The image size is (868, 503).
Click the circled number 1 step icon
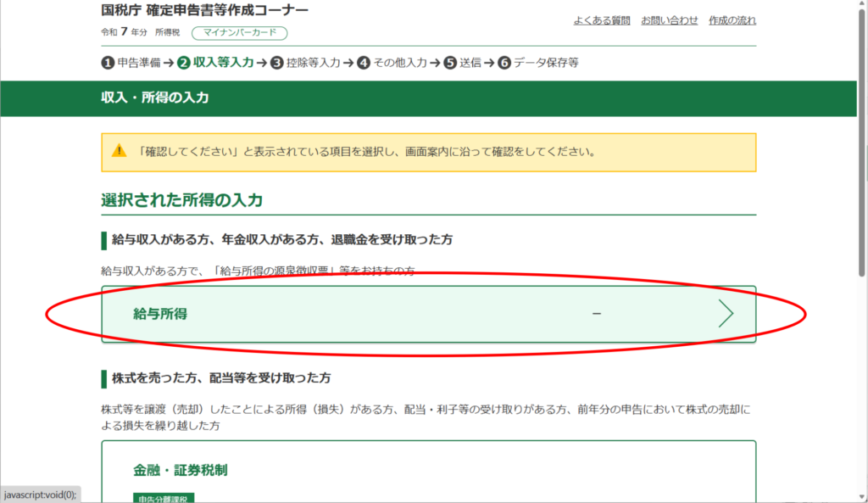(108, 63)
